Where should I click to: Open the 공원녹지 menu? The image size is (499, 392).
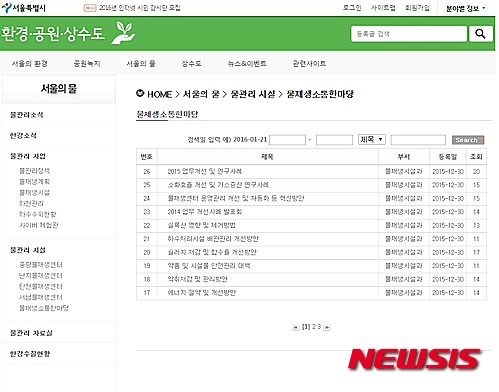pos(87,63)
